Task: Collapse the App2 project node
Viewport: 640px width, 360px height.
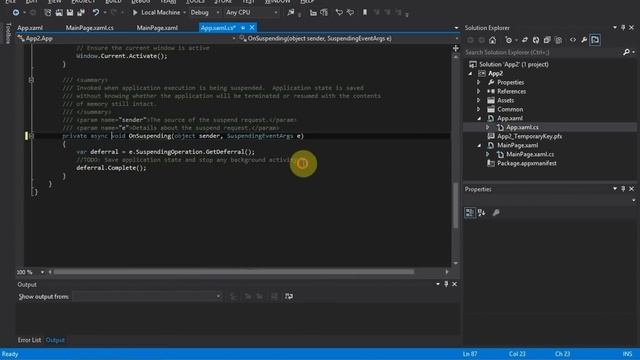Action: coord(470,74)
